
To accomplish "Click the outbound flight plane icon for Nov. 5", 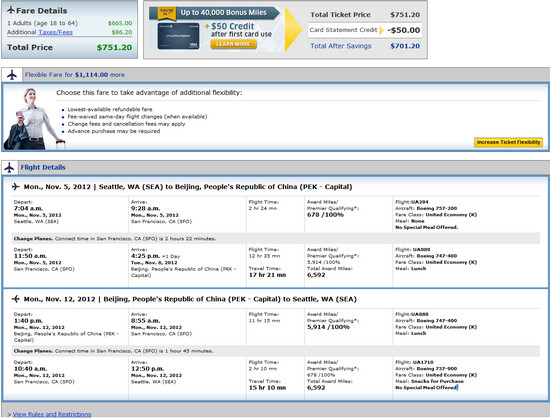I will (x=15, y=187).
